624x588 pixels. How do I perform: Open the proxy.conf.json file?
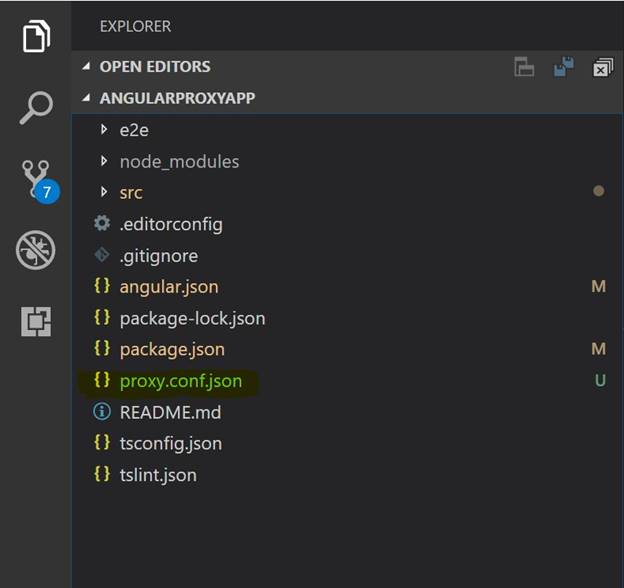[x=181, y=381]
